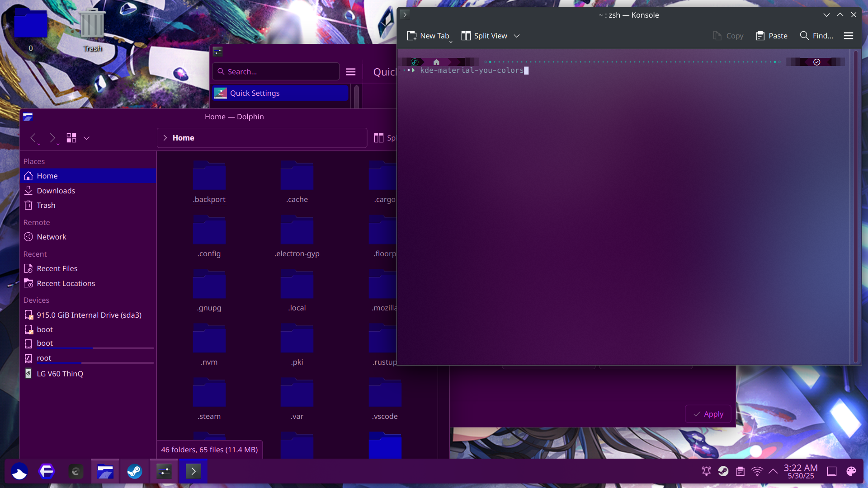Select the .backport folder
The image size is (868, 488).
(x=209, y=182)
